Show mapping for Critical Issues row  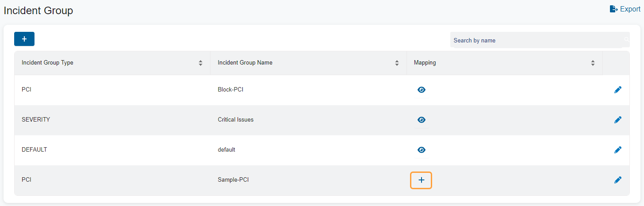click(x=422, y=120)
